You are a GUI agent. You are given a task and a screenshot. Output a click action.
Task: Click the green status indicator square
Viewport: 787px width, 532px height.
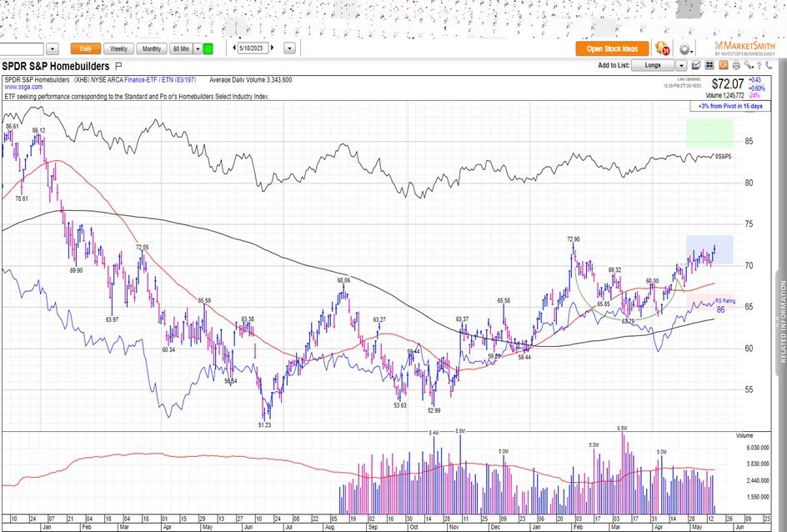coord(208,48)
